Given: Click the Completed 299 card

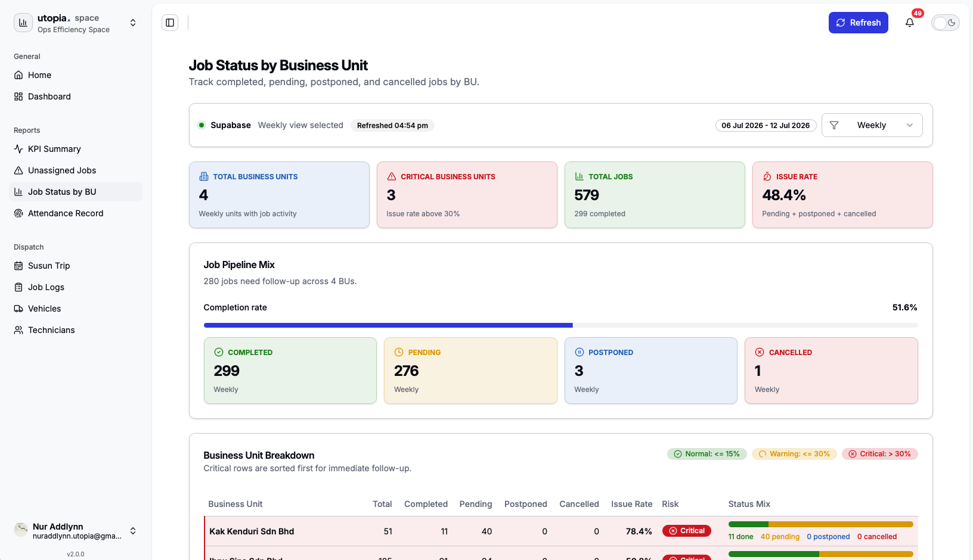Looking at the screenshot, I should point(290,371).
